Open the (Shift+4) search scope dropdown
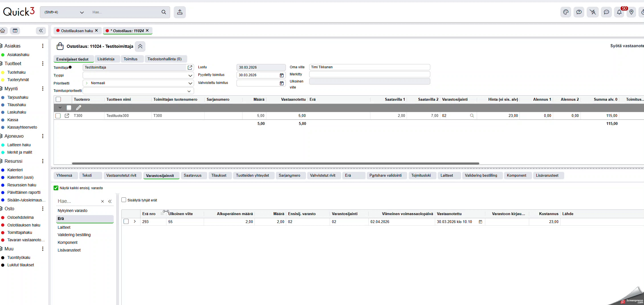Screen dimensions: 644x305 [64, 12]
